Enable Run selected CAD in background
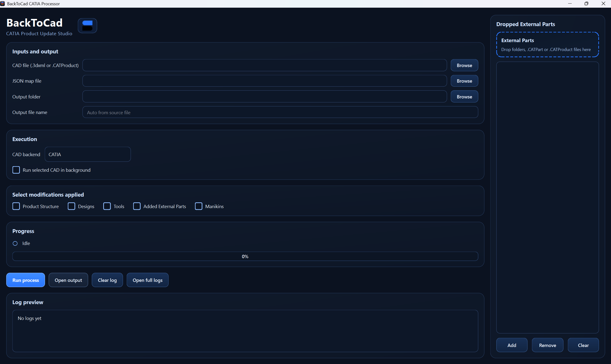 (x=16, y=170)
